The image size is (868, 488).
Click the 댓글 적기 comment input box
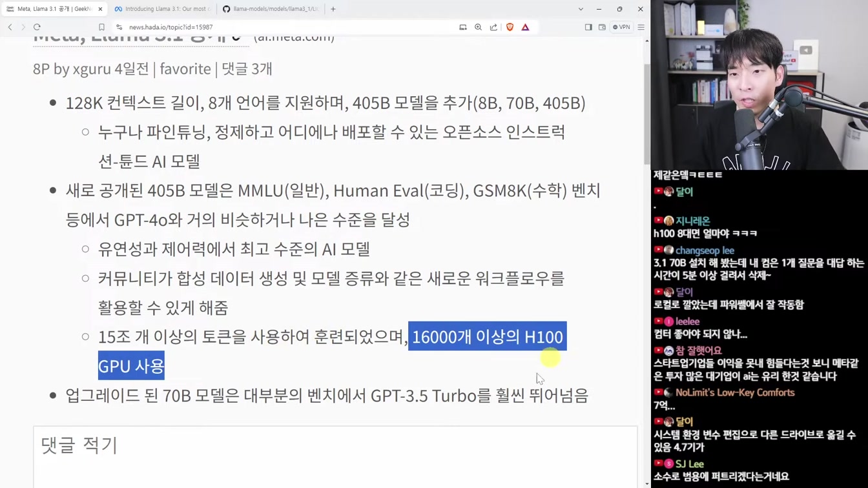click(x=335, y=457)
